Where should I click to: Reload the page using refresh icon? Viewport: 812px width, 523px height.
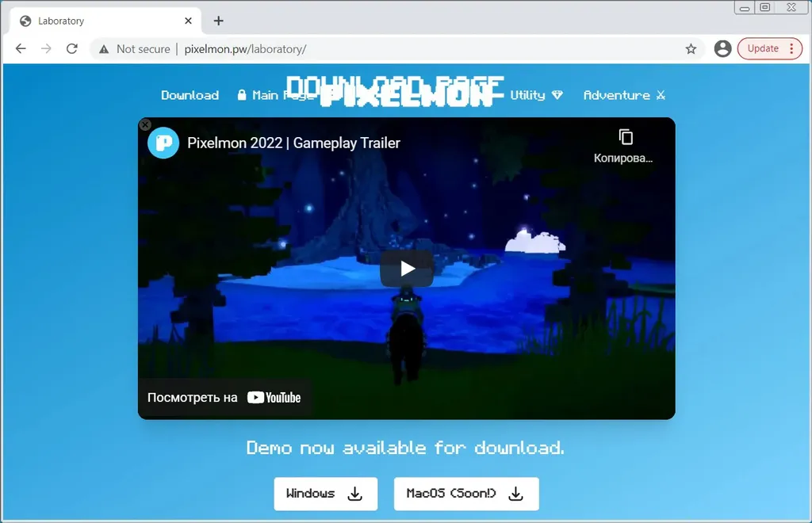pyautogui.click(x=71, y=49)
